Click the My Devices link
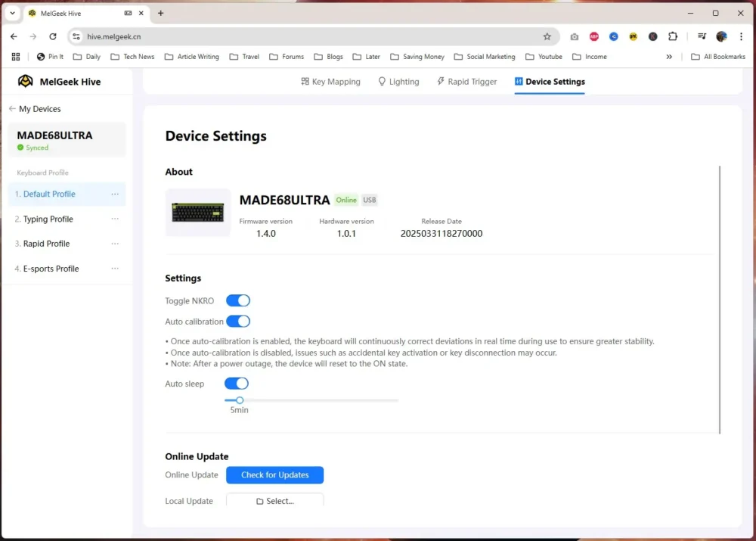 point(39,109)
